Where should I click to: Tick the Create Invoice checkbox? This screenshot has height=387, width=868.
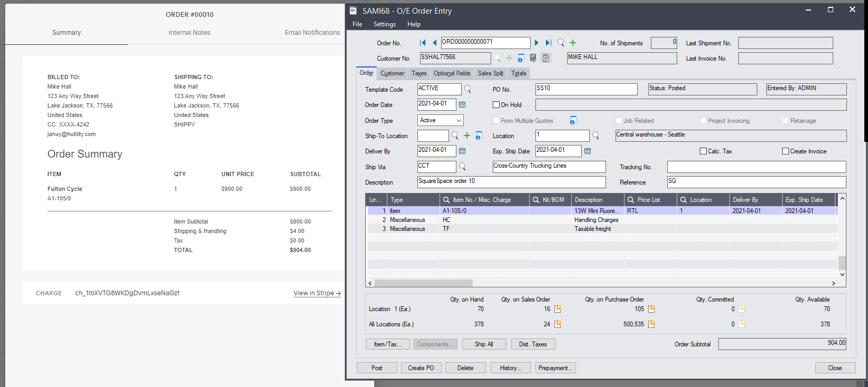tap(785, 151)
